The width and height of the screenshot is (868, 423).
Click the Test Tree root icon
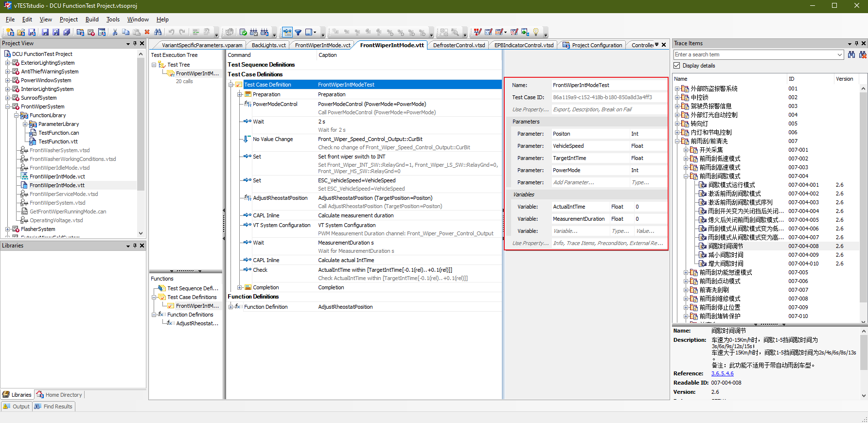pos(162,65)
